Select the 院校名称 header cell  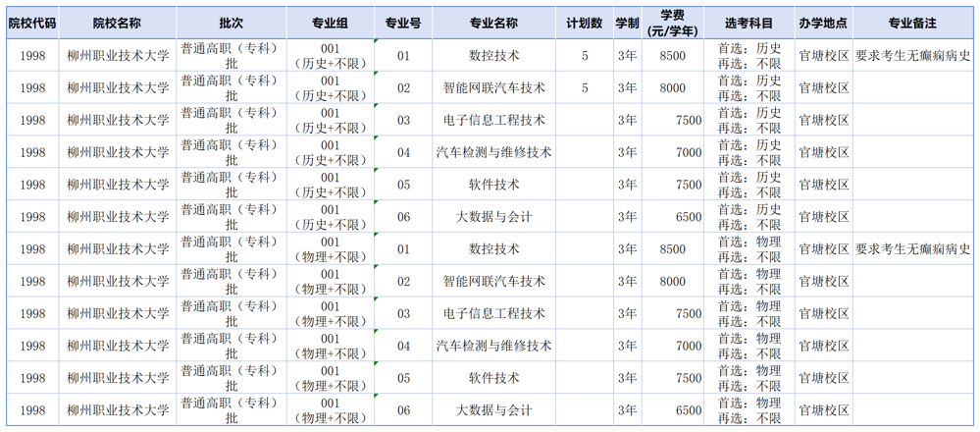click(117, 22)
